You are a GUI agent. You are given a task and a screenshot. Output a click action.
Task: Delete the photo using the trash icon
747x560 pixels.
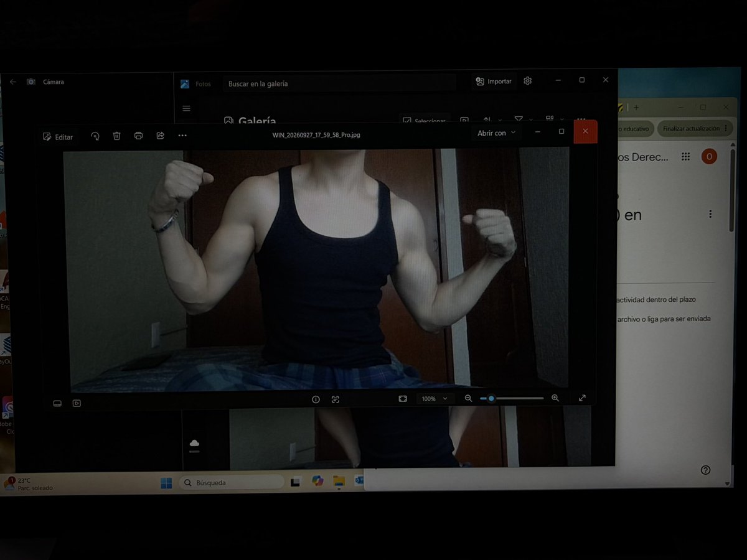(x=116, y=136)
